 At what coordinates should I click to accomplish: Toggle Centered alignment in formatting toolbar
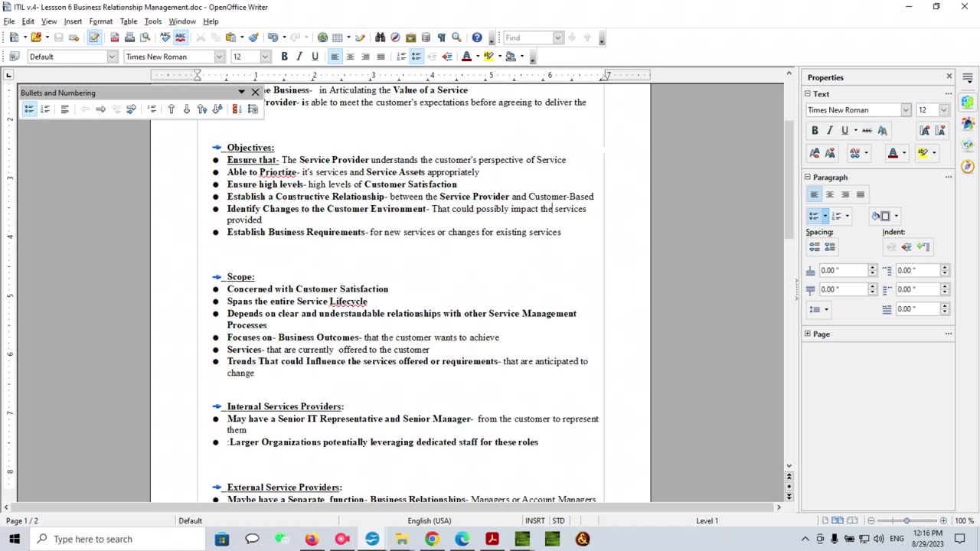350,56
